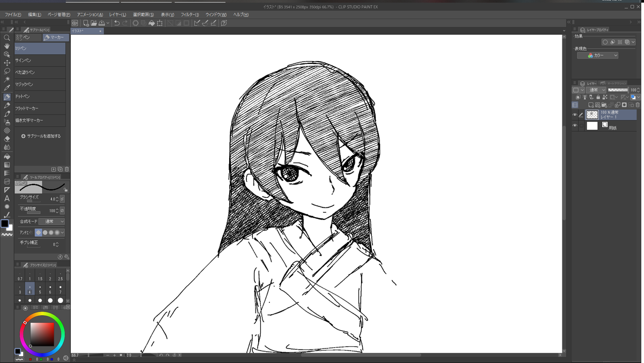Select the Text tool
This screenshot has height=363, width=644.
pyautogui.click(x=7, y=198)
